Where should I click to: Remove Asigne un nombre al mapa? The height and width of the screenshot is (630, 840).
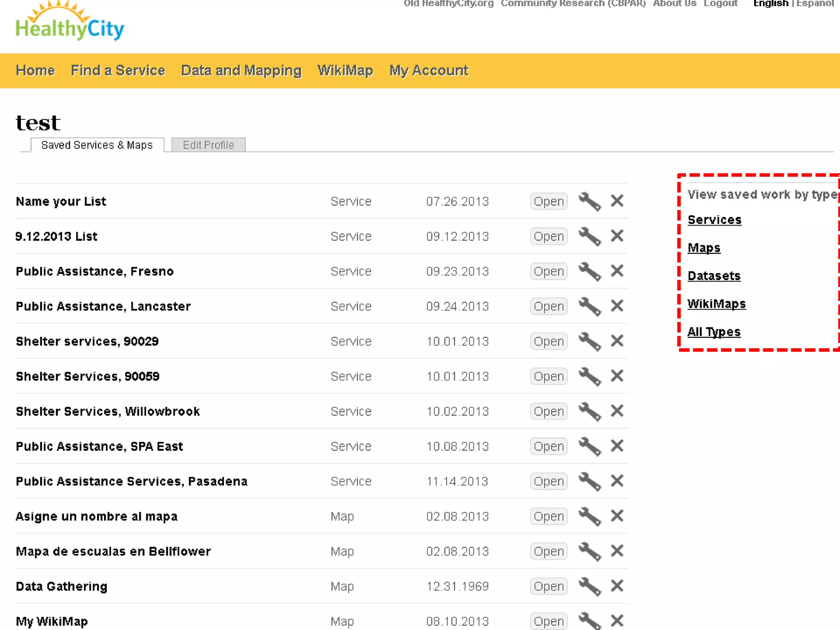[617, 516]
